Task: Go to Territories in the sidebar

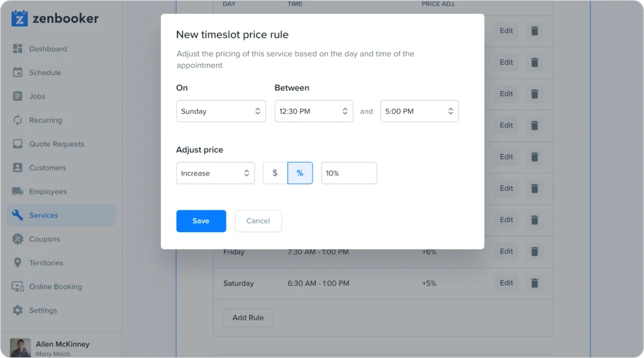Action: [61, 262]
